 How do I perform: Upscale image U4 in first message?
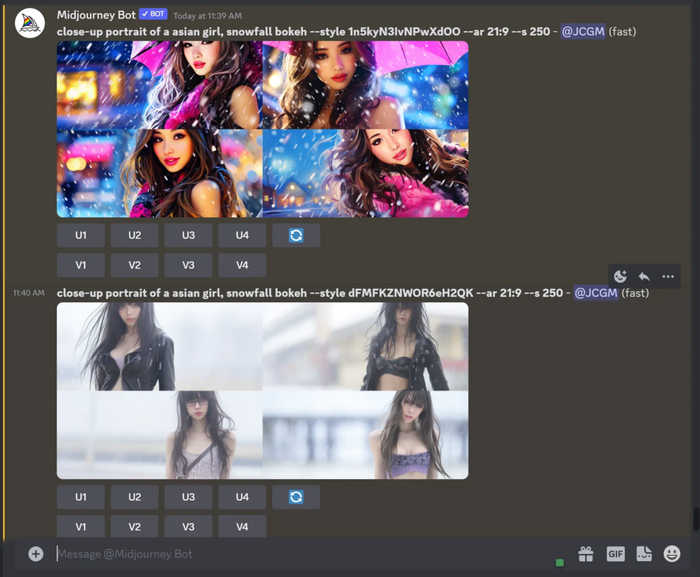[242, 235]
